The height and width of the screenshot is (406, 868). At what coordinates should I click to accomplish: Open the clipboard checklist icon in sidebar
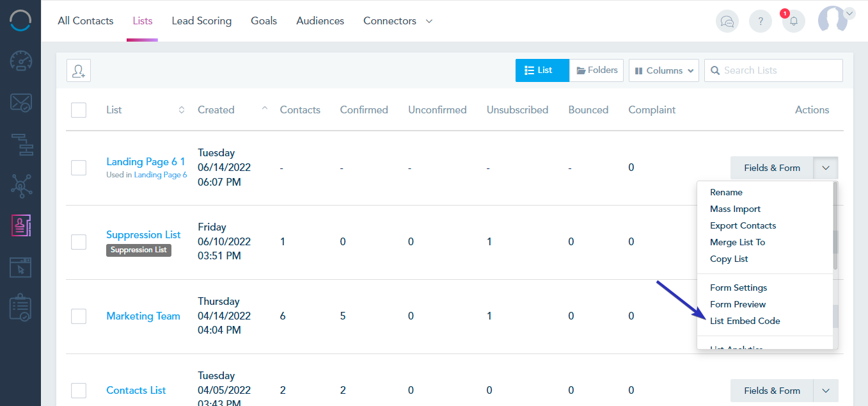20,308
